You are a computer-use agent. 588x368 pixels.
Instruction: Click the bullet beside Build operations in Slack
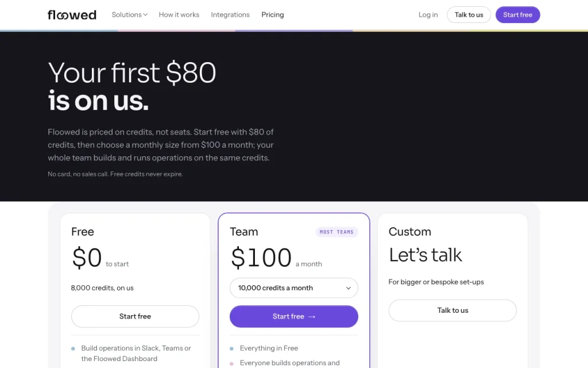[x=73, y=348]
